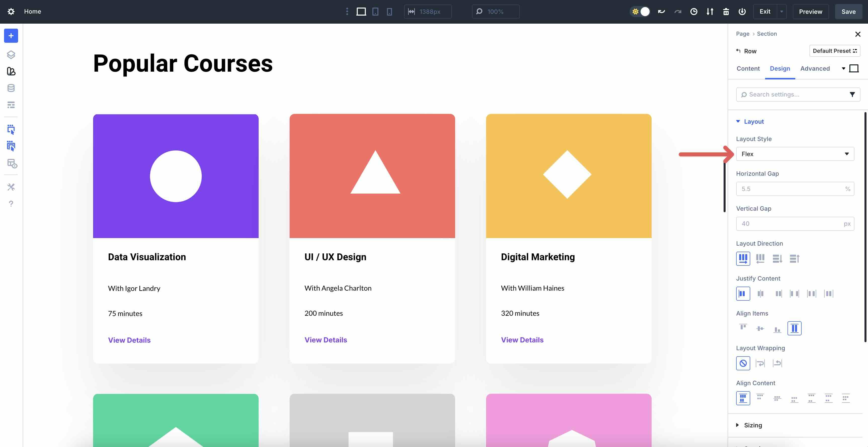The height and width of the screenshot is (447, 868).
Task: Enable layout wrapping for the row
Action: (x=760, y=363)
